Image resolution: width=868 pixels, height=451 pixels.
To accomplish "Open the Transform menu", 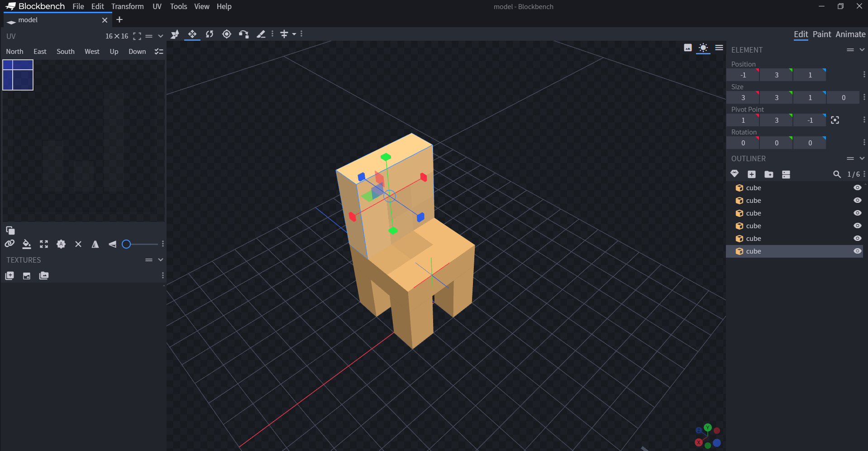I will point(128,6).
